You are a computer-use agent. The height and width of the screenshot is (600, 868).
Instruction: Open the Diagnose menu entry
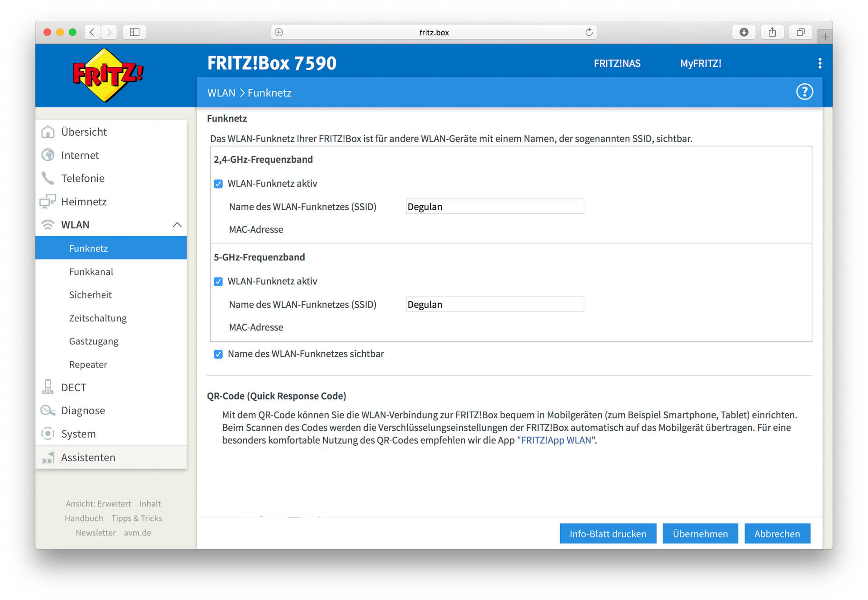83,411
